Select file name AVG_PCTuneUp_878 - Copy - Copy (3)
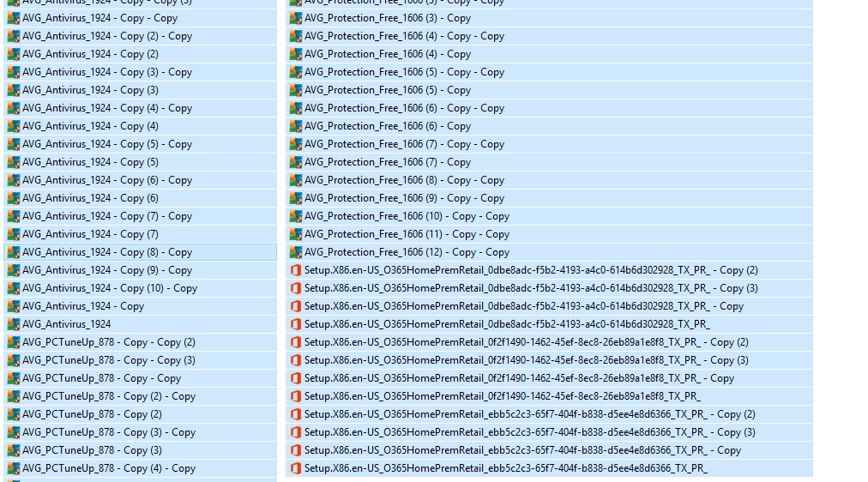868x482 pixels. (x=109, y=360)
